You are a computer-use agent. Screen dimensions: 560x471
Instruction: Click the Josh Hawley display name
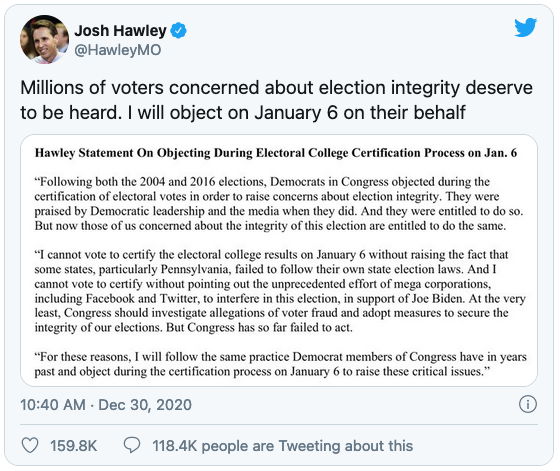point(120,31)
